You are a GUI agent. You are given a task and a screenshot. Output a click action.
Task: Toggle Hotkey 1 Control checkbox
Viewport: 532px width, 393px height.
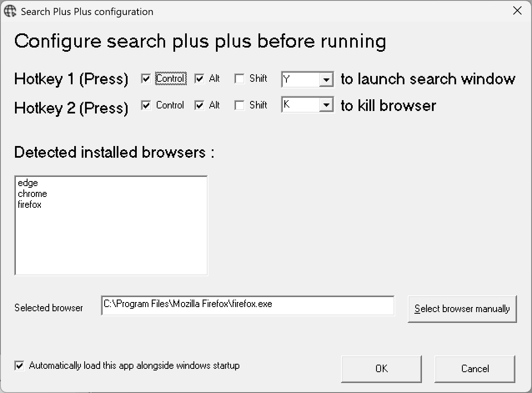[146, 79]
